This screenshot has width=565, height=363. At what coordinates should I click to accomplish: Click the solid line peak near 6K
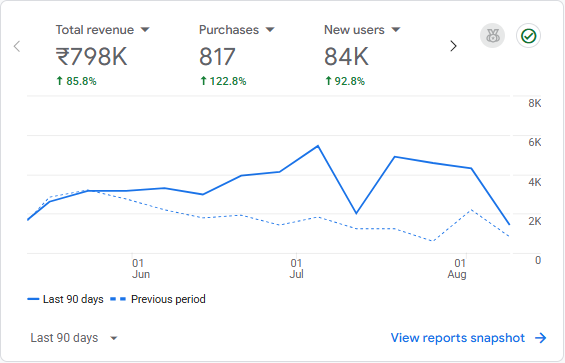318,146
